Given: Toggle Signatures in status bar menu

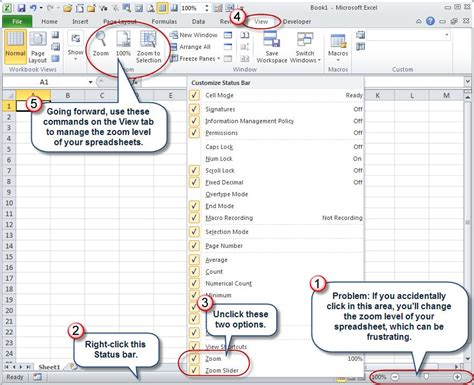Looking at the screenshot, I should [x=276, y=109].
